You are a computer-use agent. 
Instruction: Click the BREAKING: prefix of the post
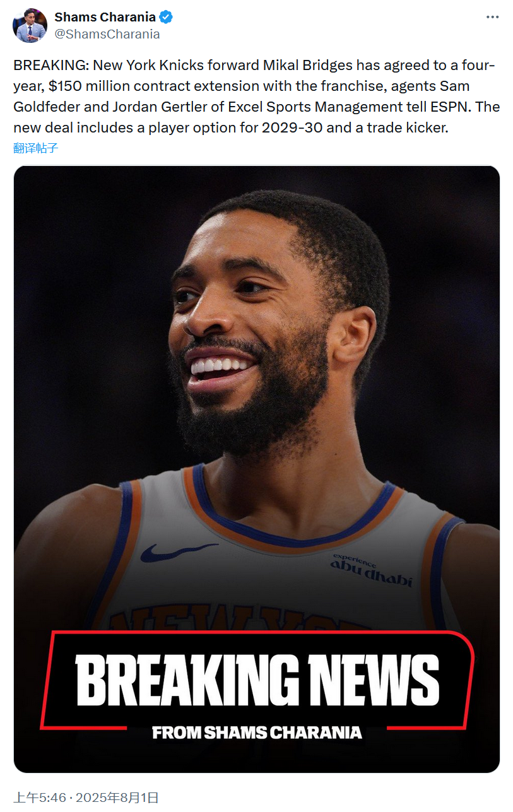pyautogui.click(x=52, y=65)
